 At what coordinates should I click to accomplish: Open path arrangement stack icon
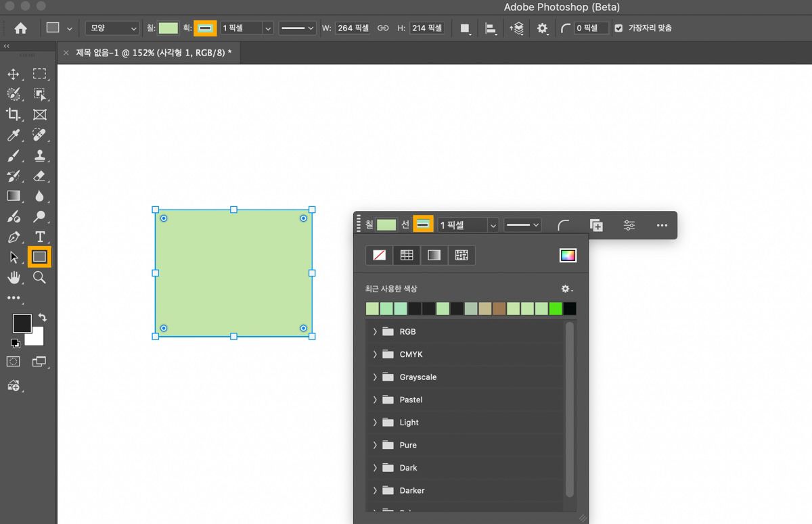point(516,28)
